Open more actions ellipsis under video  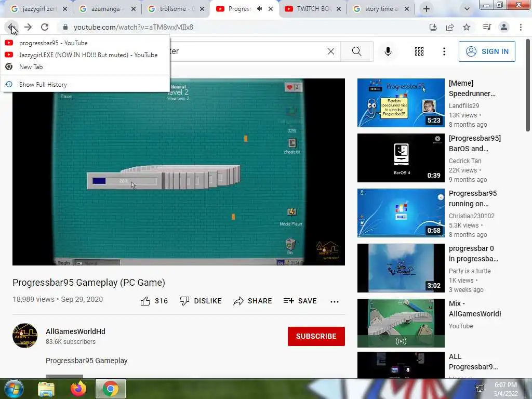335,301
